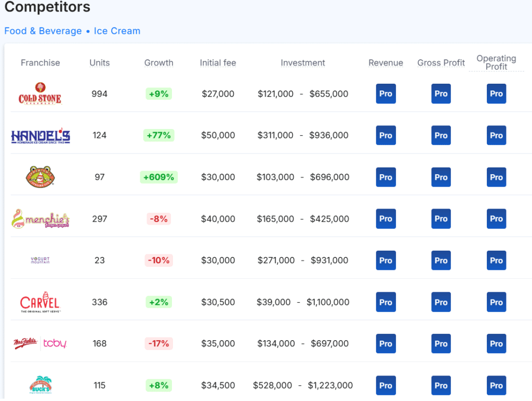This screenshot has height=401, width=532.
Task: Click the $27,000 initial fee
Action: coord(218,94)
